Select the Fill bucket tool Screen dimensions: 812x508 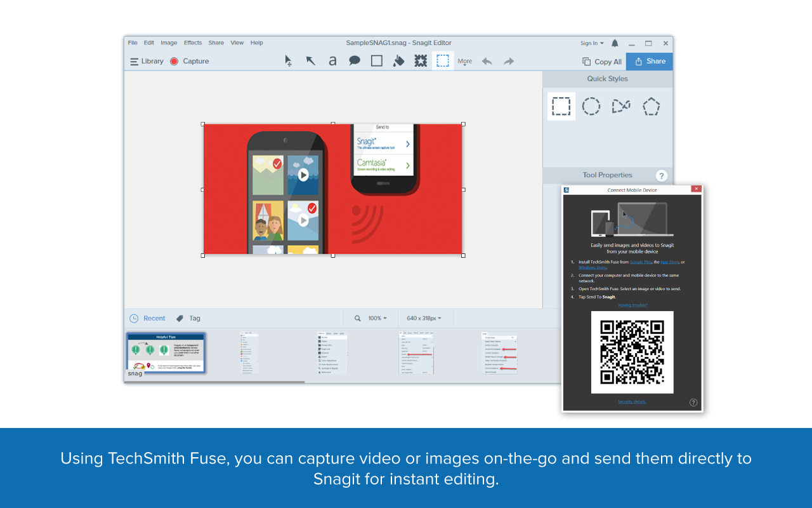click(398, 61)
